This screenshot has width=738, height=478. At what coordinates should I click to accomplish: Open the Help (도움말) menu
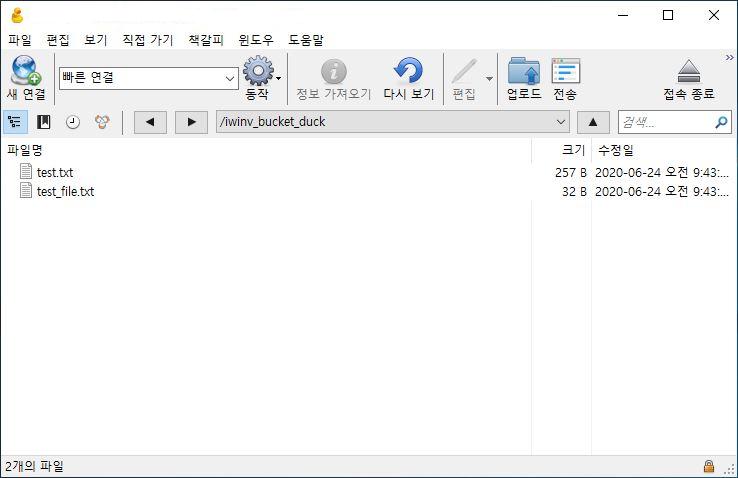click(x=306, y=40)
